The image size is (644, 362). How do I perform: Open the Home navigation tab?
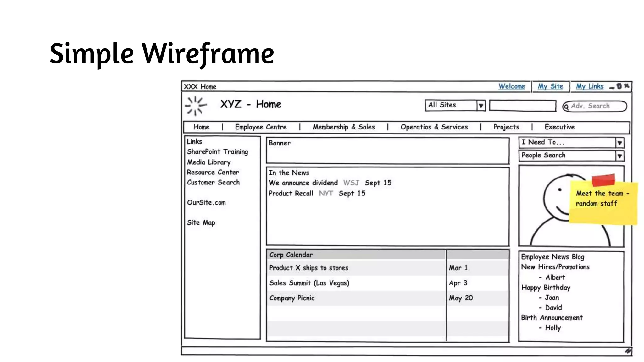(x=201, y=127)
